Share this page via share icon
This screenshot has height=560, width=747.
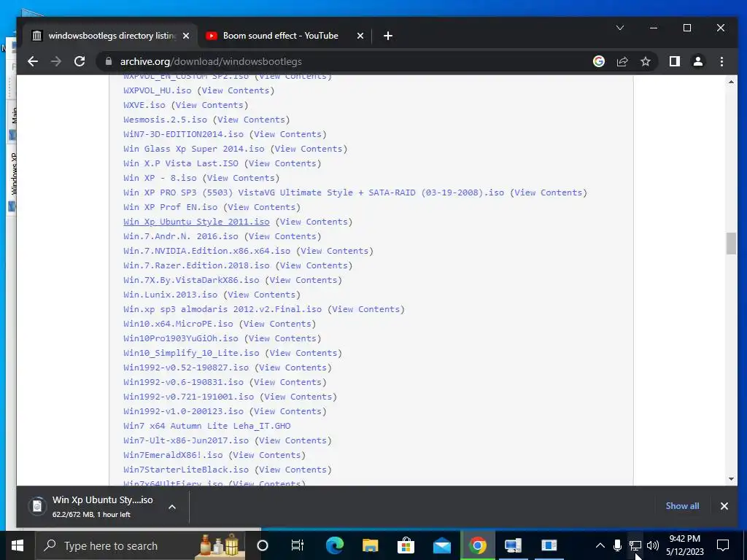pyautogui.click(x=622, y=61)
